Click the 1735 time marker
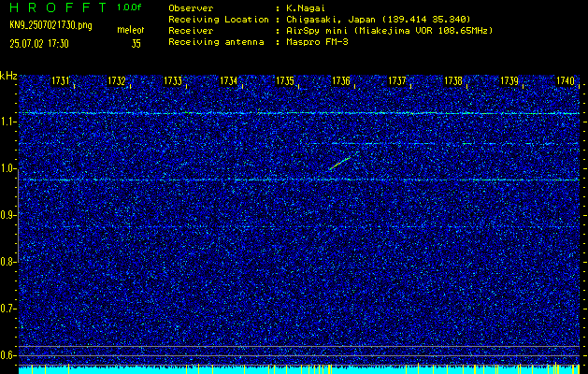588x374 pixels. pyautogui.click(x=285, y=80)
